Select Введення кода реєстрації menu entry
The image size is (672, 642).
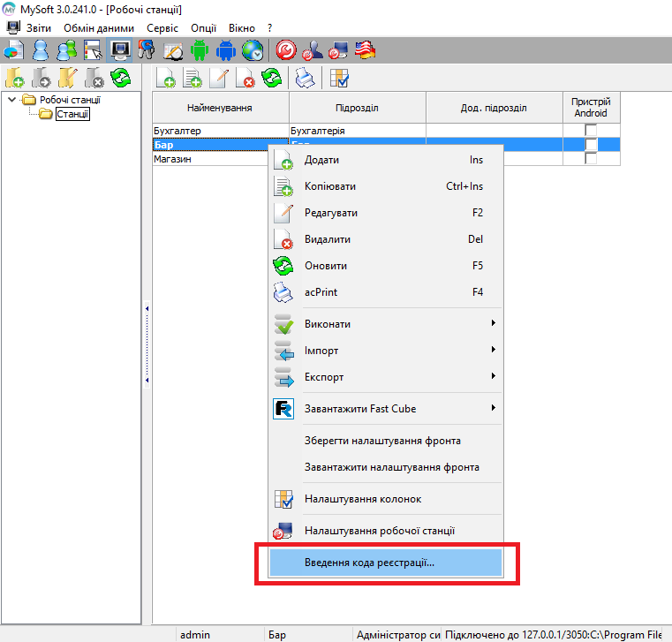pos(386,563)
